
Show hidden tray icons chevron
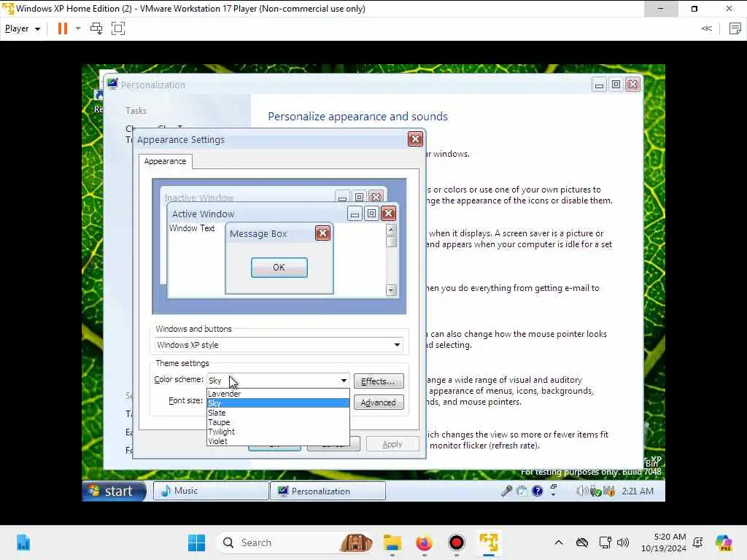(x=559, y=542)
